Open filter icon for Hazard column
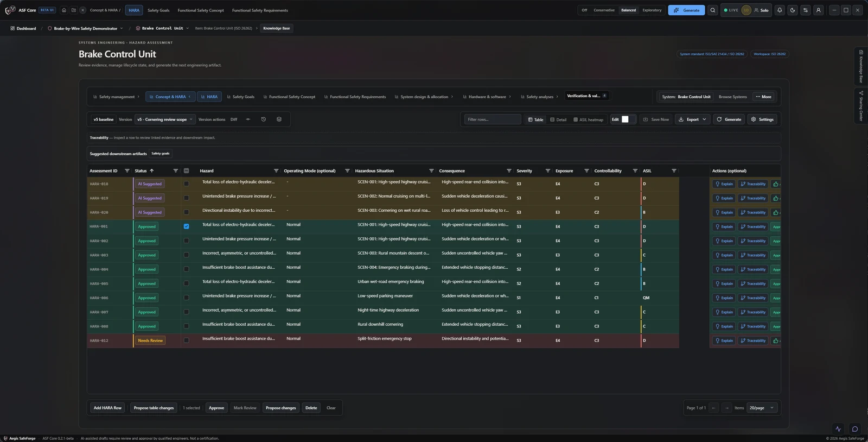 click(276, 171)
